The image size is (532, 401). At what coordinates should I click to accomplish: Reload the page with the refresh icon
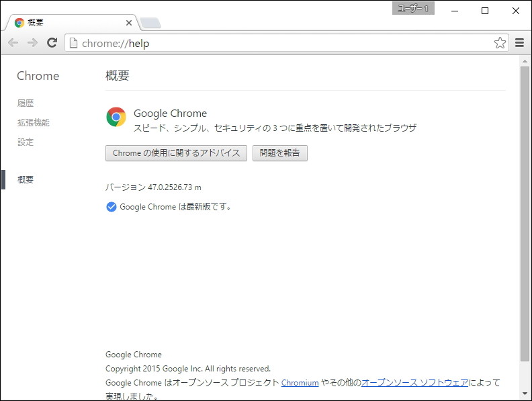(52, 43)
